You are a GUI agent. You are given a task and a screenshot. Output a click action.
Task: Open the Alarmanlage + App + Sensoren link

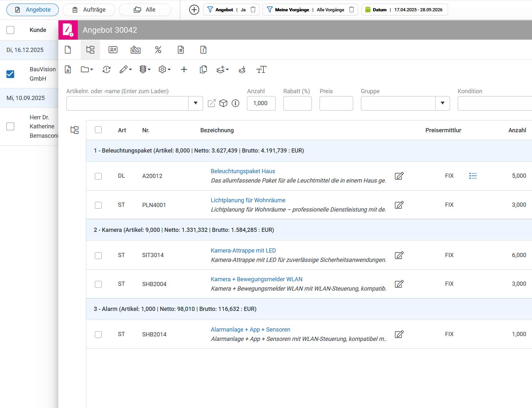(251, 330)
